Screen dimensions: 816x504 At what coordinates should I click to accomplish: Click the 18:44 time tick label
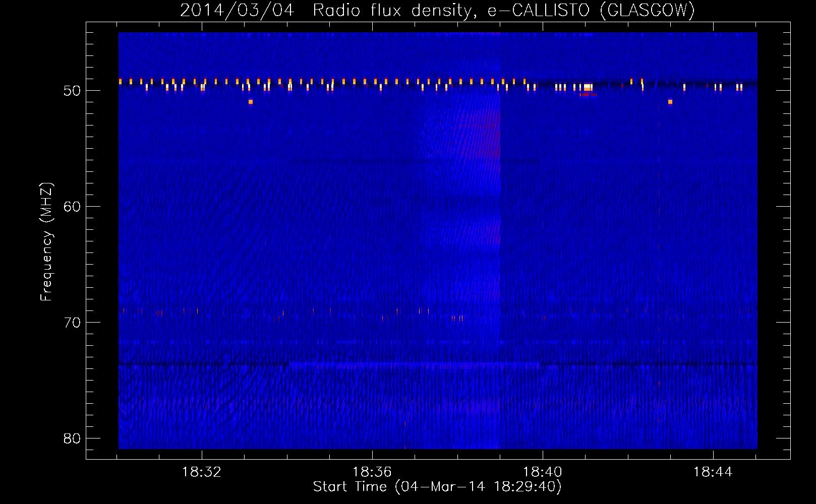[713, 472]
